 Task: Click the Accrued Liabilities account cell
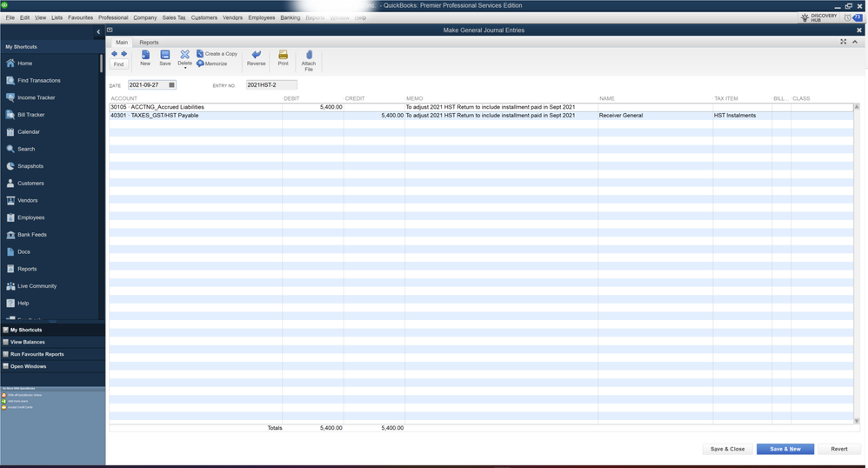[196, 107]
